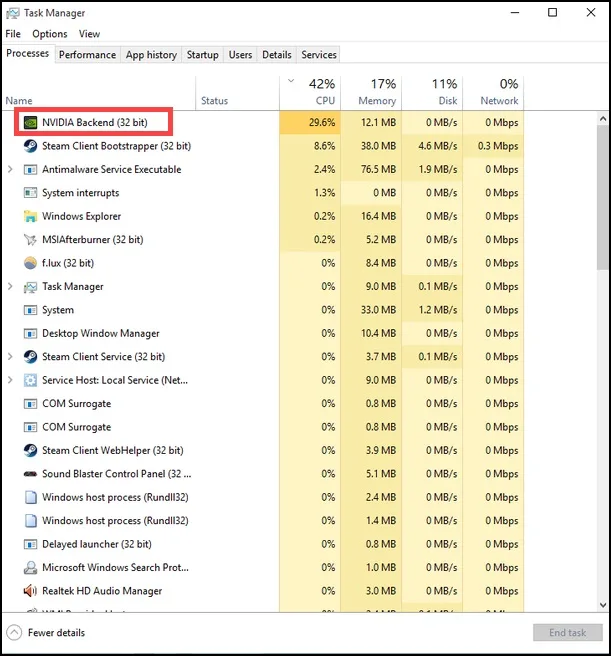The height and width of the screenshot is (656, 611).
Task: Click the Sound Blaster Control Panel icon
Action: (x=30, y=474)
